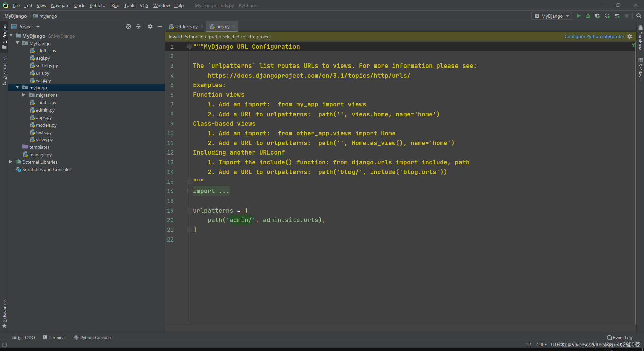The image size is (644, 351).
Task: Expand External Libraries node
Action: (11, 162)
